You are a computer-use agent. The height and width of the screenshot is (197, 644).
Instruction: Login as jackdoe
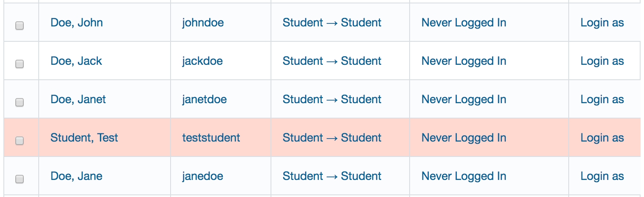(x=602, y=61)
